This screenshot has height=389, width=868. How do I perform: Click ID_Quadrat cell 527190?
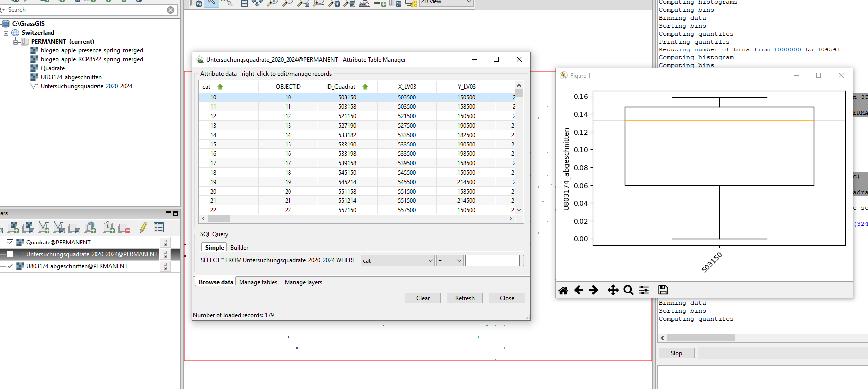(x=347, y=126)
